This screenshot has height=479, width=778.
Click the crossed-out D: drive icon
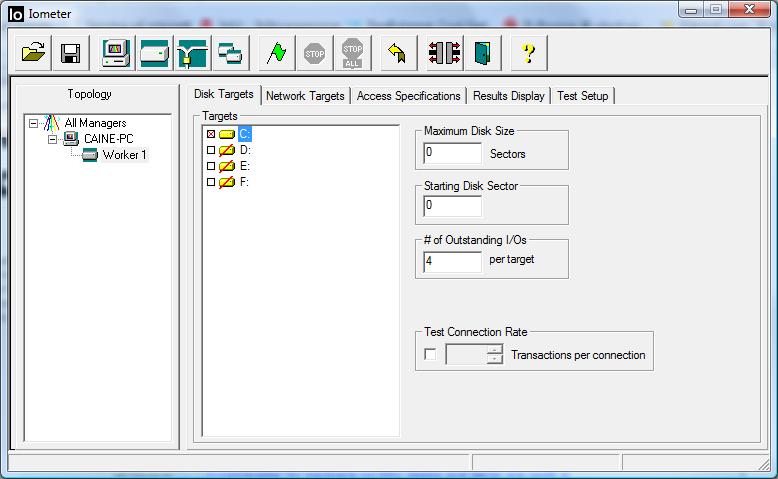[227, 150]
